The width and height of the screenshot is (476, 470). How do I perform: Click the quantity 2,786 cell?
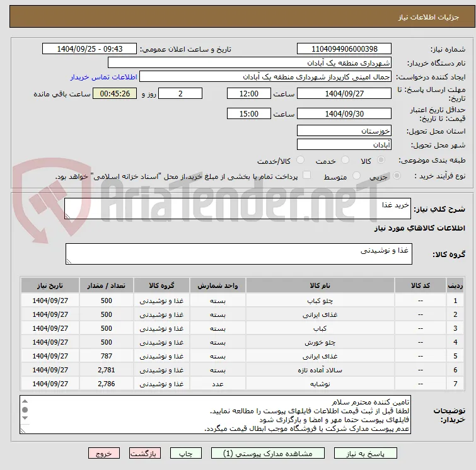pos(107,384)
